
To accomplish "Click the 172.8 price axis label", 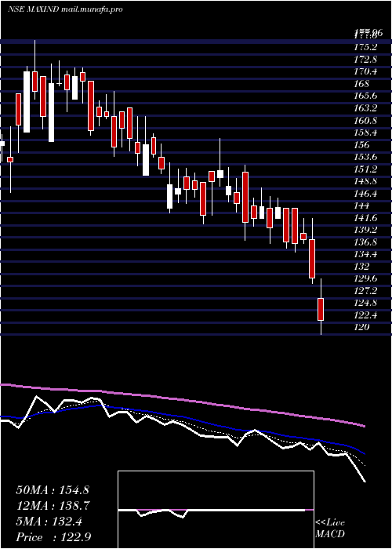I will pos(365,60).
